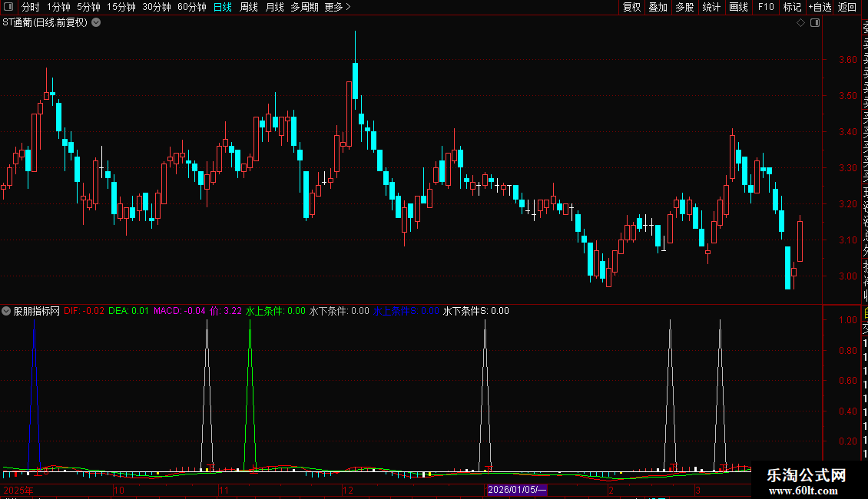Click the 标记 mark button
Image resolution: width=868 pixels, height=499 pixels.
[792, 7]
